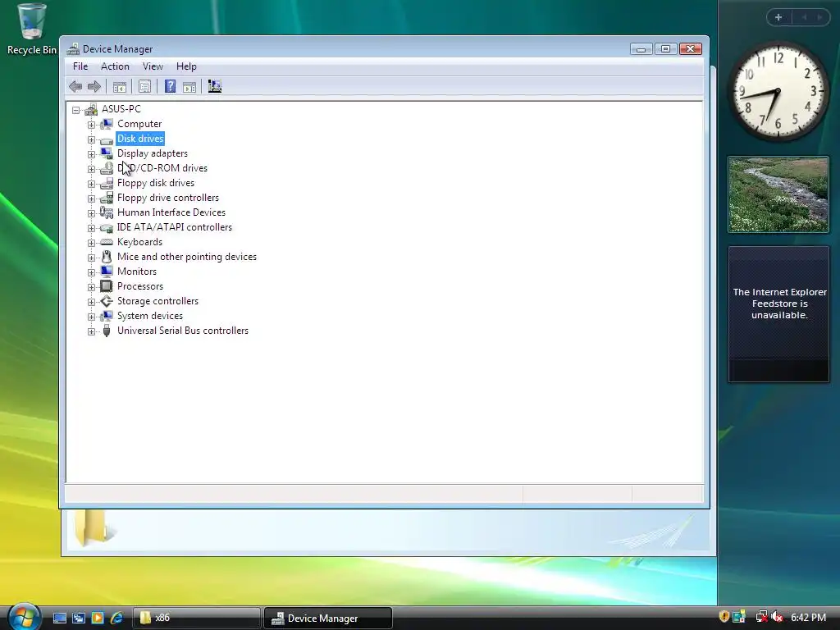Click the Disk drives icon
The height and width of the screenshot is (630, 840).
click(x=107, y=139)
